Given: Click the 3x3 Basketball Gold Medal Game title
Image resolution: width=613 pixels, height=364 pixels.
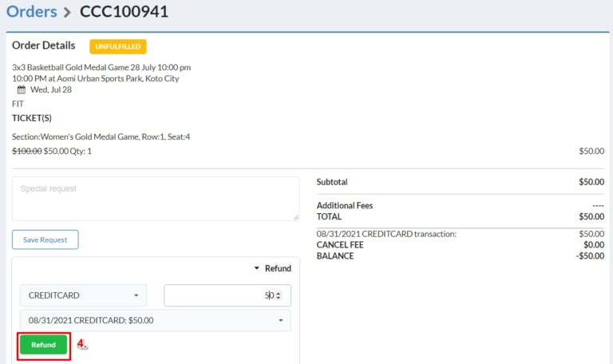Looking at the screenshot, I should tap(101, 68).
